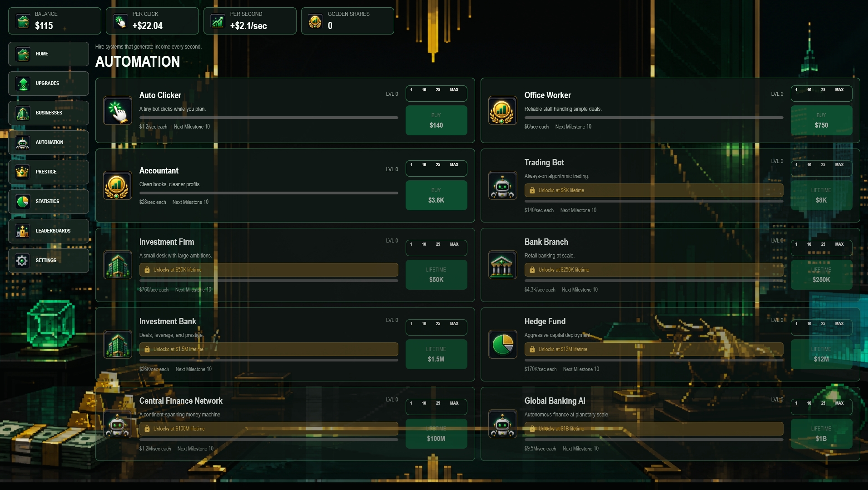
Task: Open the Leaderboards section
Action: [x=49, y=231]
